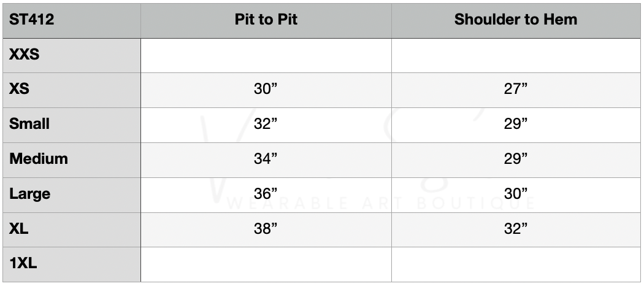Select the 1XL size row label

point(23,264)
